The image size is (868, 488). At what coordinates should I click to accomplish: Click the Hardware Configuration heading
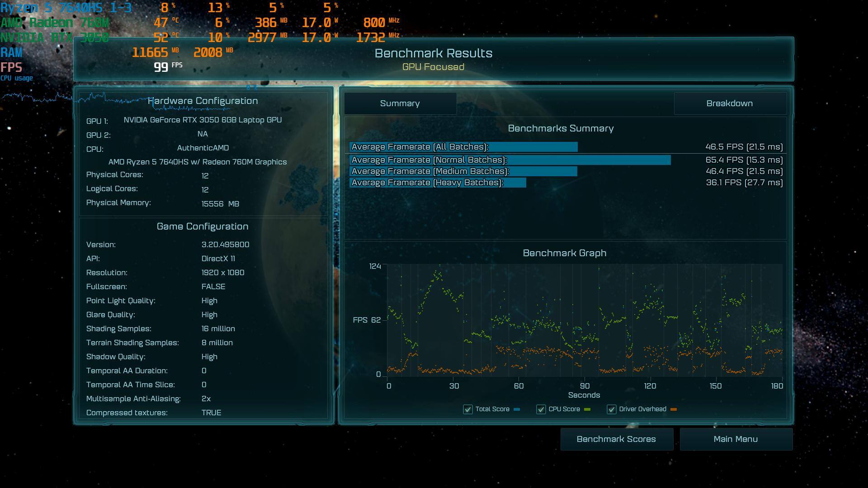tap(203, 101)
